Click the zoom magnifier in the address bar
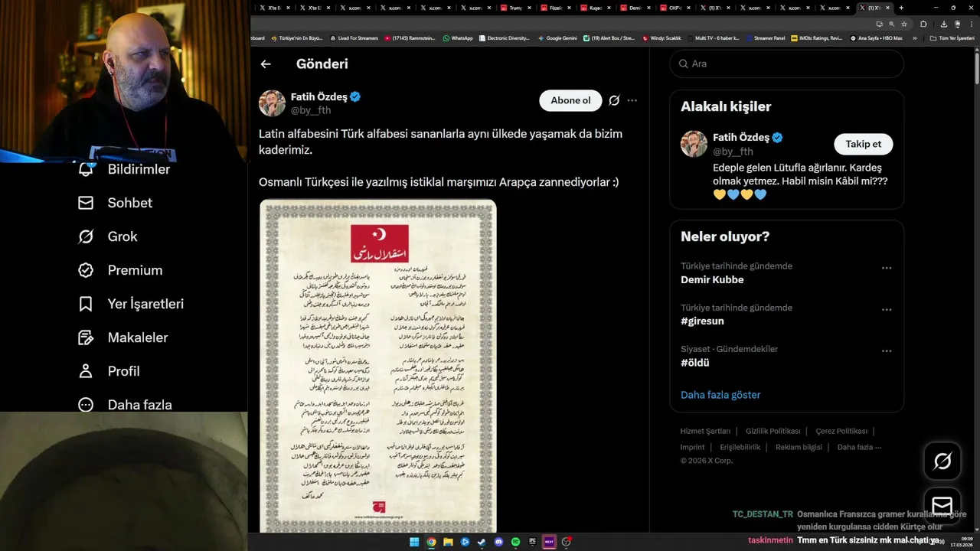Viewport: 980px width, 551px height. click(x=891, y=24)
